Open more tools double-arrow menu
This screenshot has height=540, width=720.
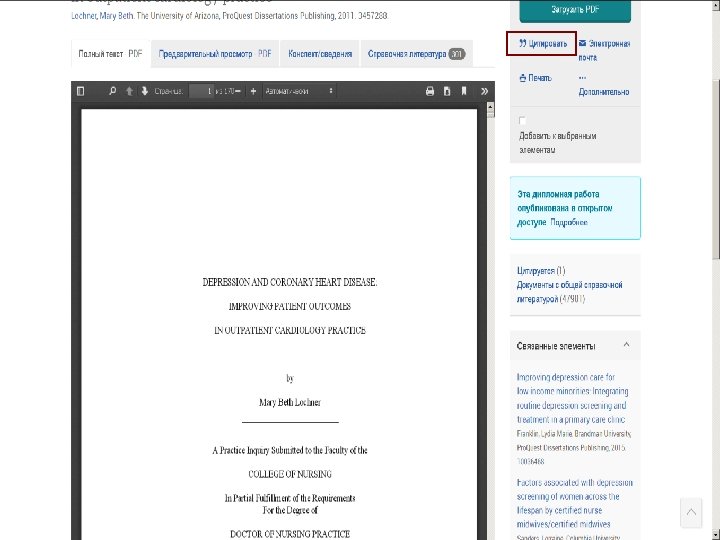tap(484, 91)
